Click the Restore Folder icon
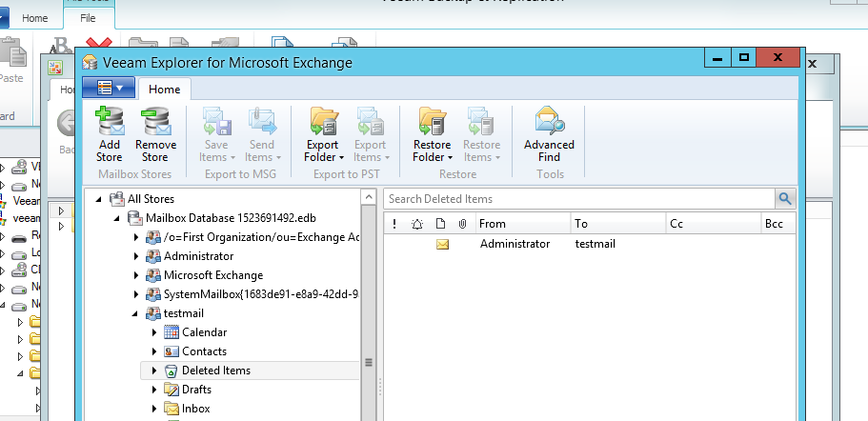 coord(433,122)
